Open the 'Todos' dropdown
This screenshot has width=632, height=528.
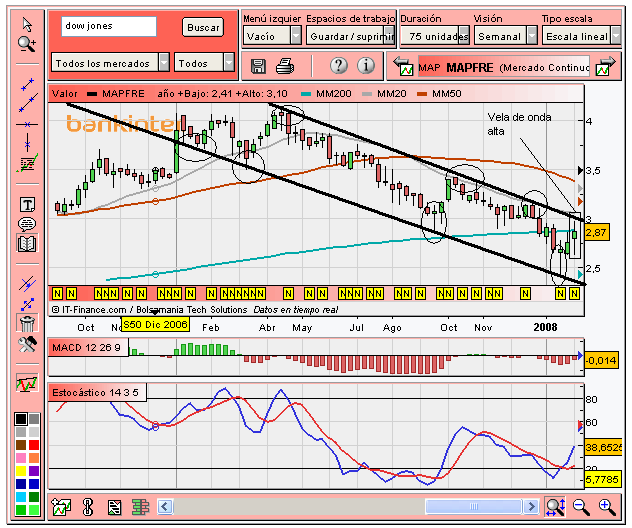(x=204, y=63)
